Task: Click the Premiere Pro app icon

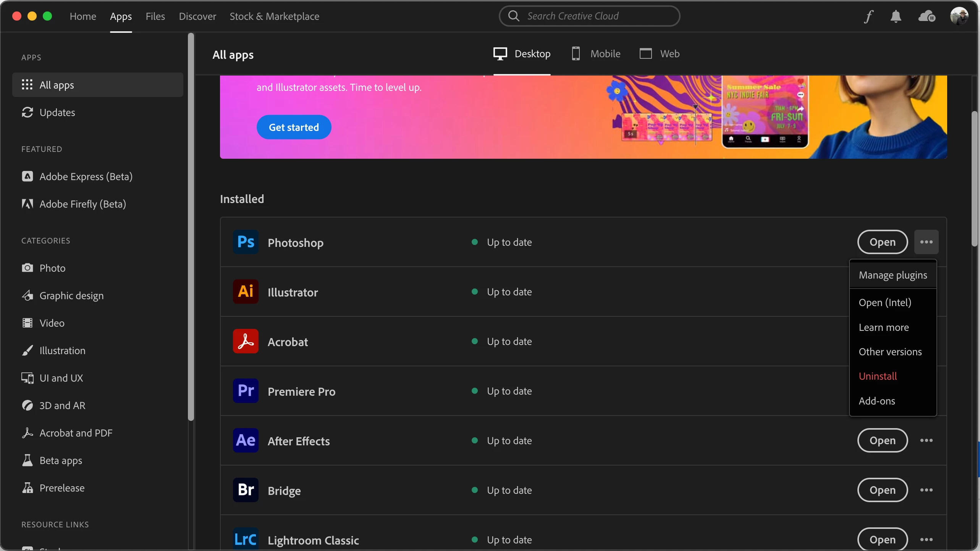Action: pos(246,391)
